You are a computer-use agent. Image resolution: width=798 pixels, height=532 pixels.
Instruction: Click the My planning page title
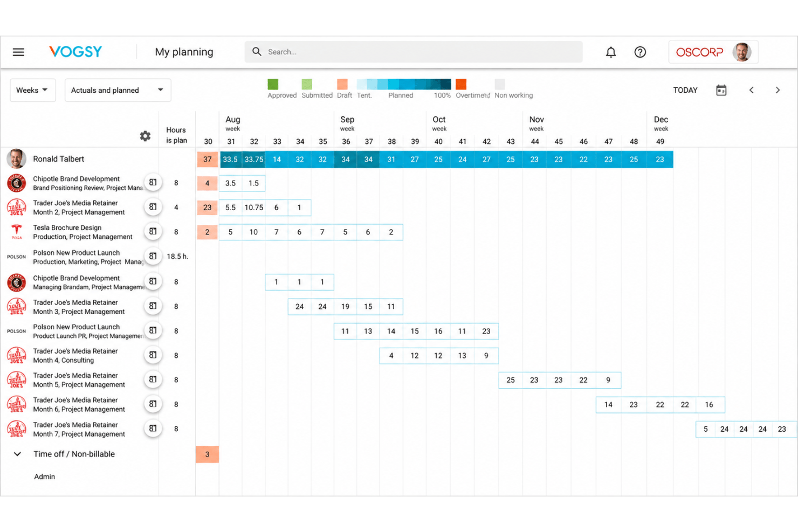tap(184, 52)
